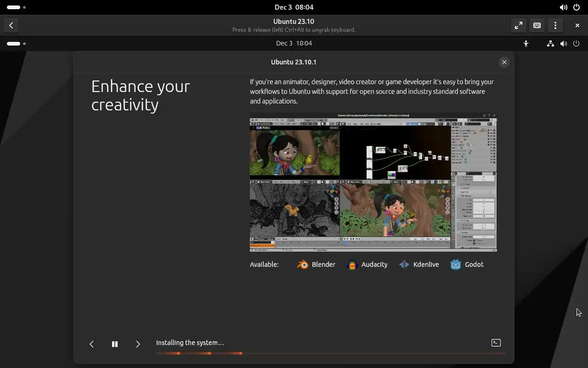Click the installation progress bar
588x368 pixels.
[331, 353]
